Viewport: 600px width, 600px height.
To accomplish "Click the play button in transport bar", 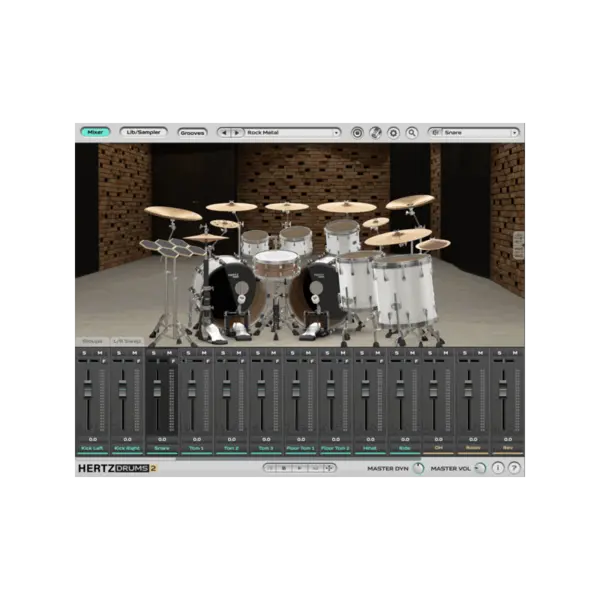I will pyautogui.click(x=299, y=468).
